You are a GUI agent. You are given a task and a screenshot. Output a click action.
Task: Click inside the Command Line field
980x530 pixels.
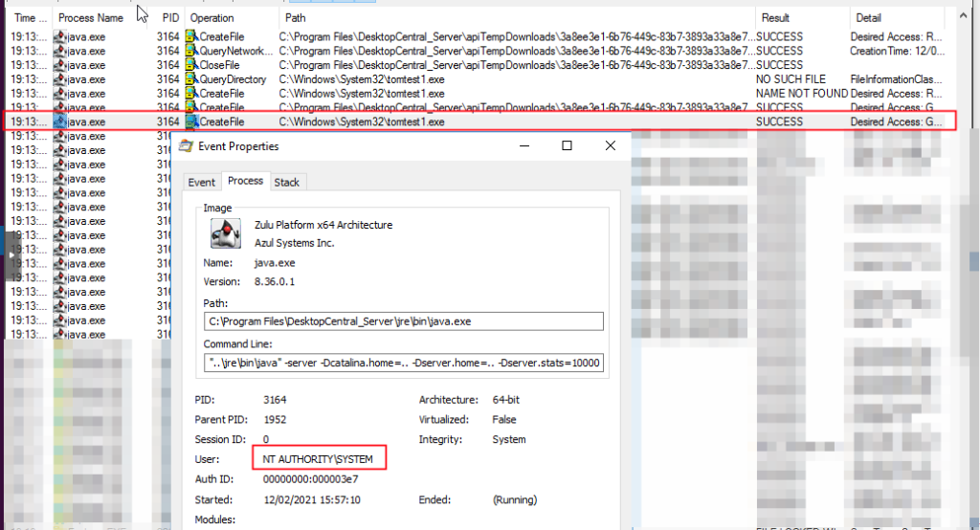tap(403, 364)
